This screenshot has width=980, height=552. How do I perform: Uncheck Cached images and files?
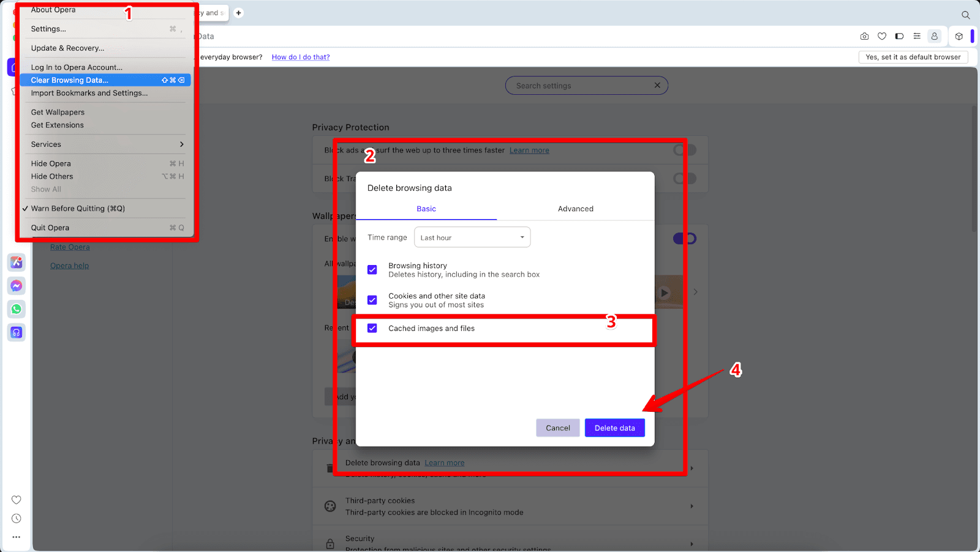point(372,329)
